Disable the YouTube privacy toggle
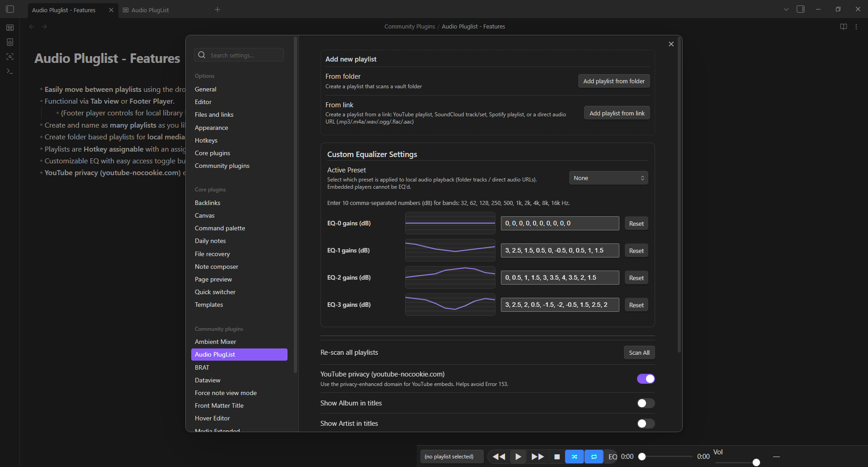This screenshot has height=467, width=868. (646, 379)
